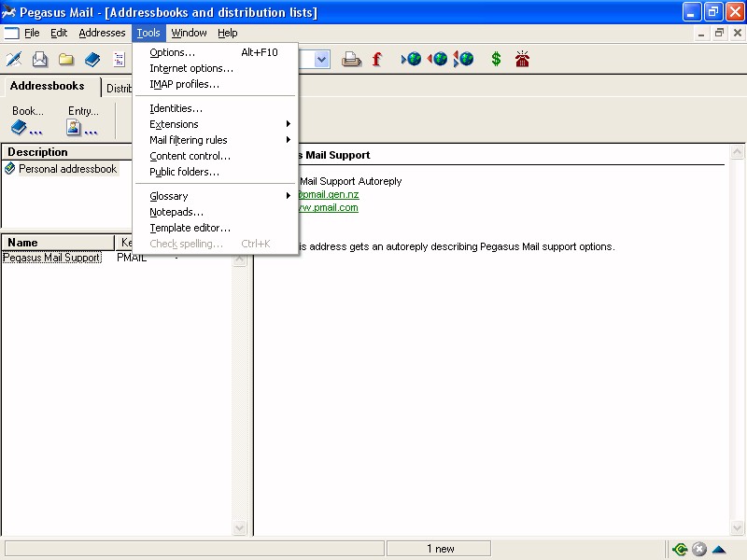Click the blue triangle status bar icon
Screen dimensions: 747x560
point(719,550)
